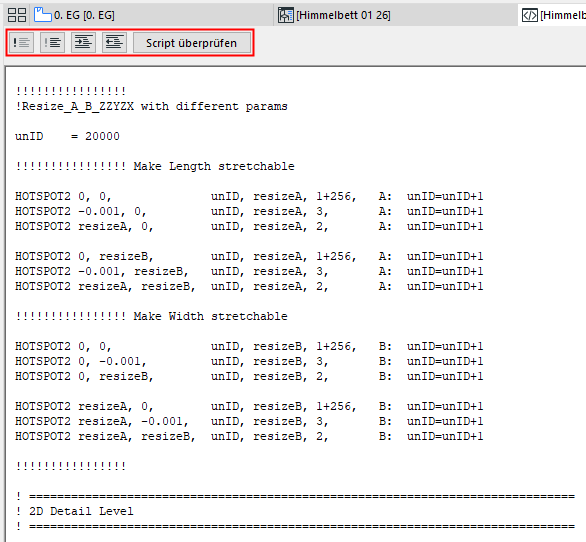Image resolution: width=586 pixels, height=542 pixels.
Task: Click line 'HOTSPOT2 resizeA, resizeB,' with resizeB, 2
Action: 249,436
